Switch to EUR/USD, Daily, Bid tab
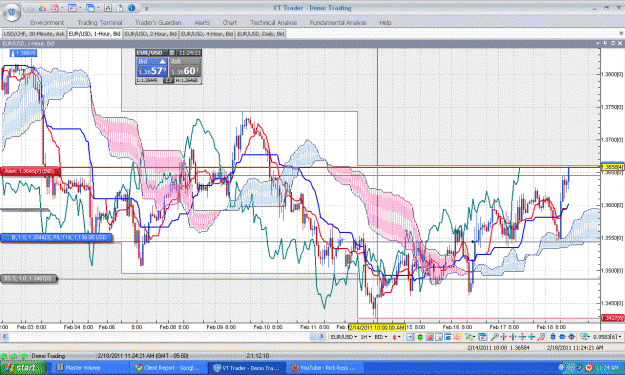The width and height of the screenshot is (625, 375). tap(261, 34)
